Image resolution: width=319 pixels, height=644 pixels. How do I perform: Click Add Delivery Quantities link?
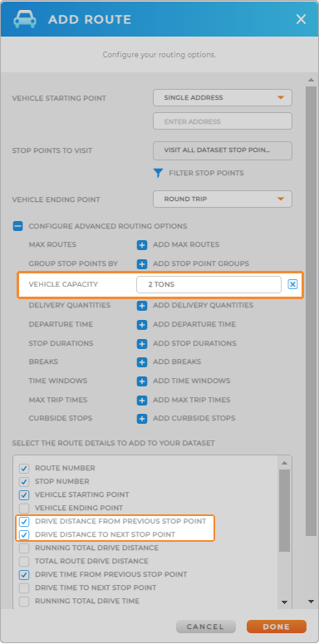(x=204, y=306)
